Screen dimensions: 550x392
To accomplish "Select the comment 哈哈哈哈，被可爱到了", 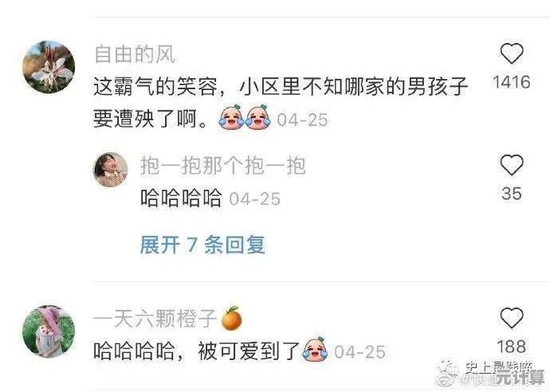I will [x=196, y=351].
